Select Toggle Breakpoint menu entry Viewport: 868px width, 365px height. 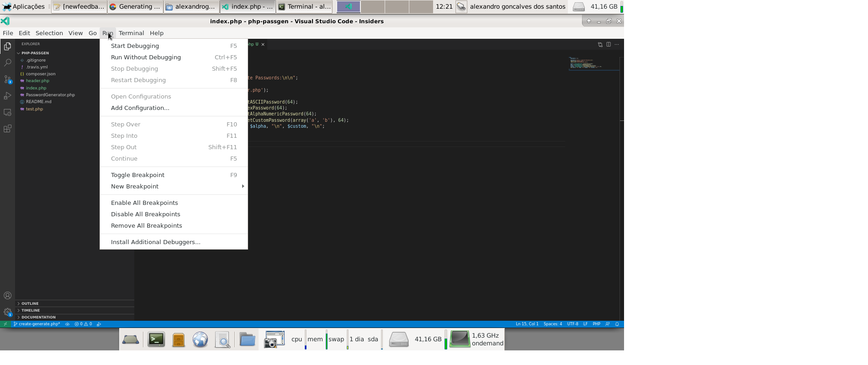[174, 175]
